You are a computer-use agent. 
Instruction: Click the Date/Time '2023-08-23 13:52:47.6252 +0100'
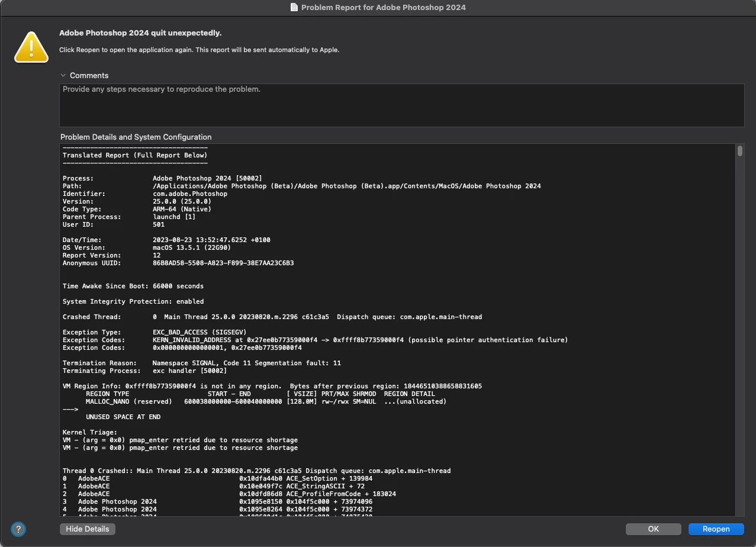[211, 240]
